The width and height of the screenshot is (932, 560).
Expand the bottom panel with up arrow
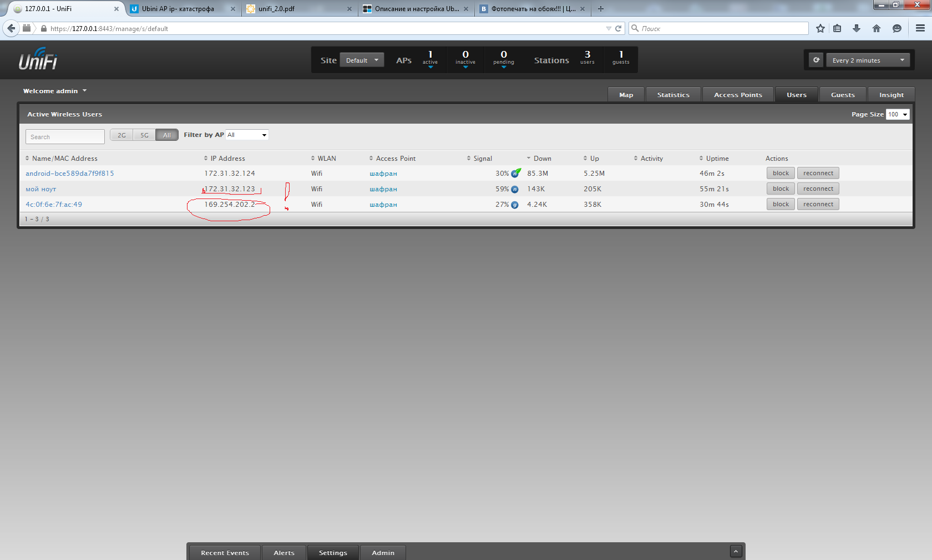click(x=736, y=551)
